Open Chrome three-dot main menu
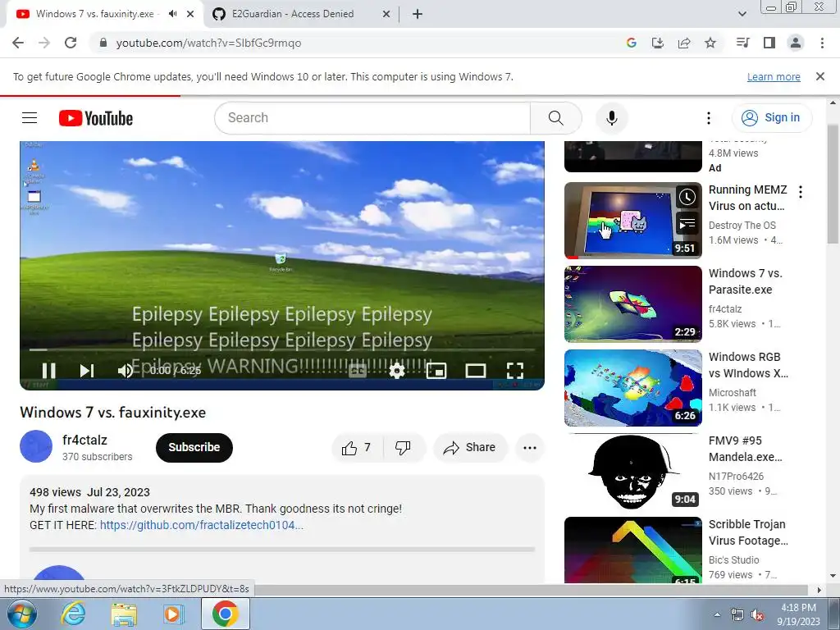 pyautogui.click(x=822, y=43)
